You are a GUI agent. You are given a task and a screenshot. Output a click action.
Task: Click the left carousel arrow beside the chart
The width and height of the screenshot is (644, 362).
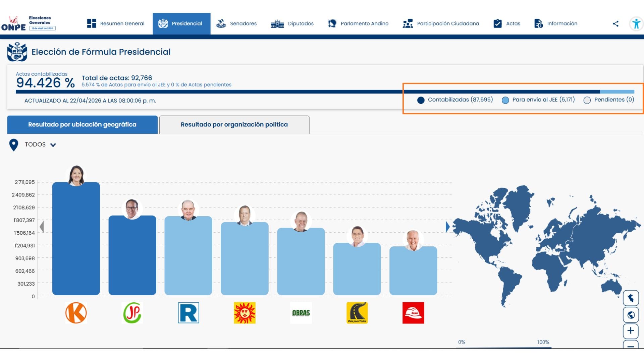(x=42, y=226)
